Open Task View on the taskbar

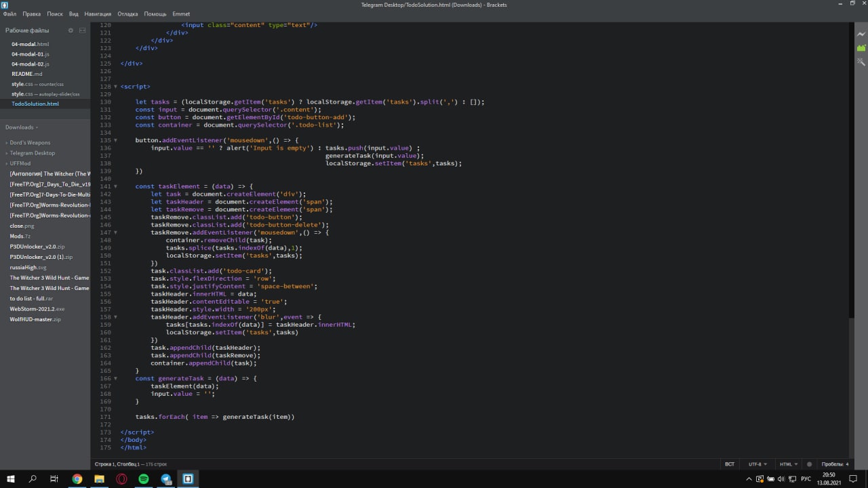coord(54,479)
